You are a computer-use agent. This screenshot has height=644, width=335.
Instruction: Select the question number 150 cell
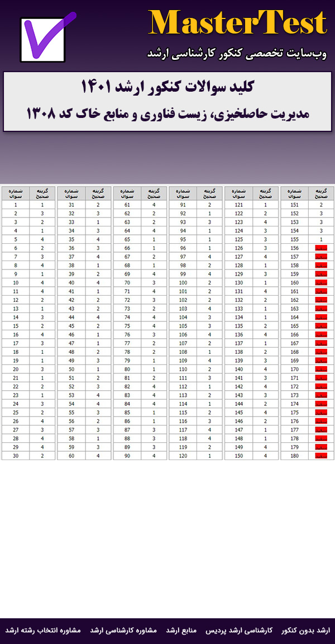(238, 456)
